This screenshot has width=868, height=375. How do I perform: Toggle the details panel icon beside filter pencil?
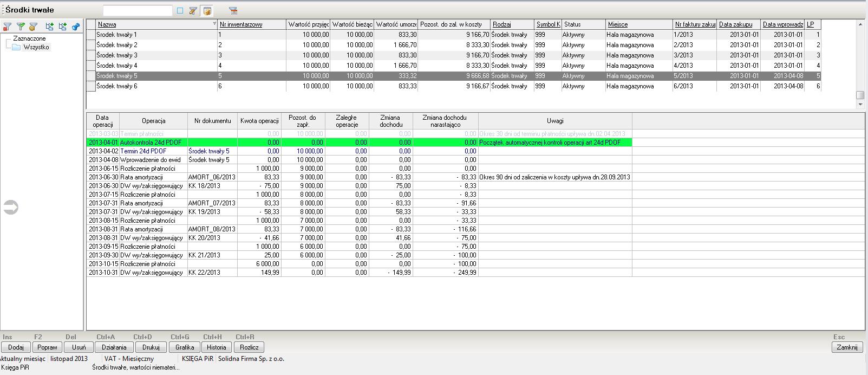coord(206,11)
